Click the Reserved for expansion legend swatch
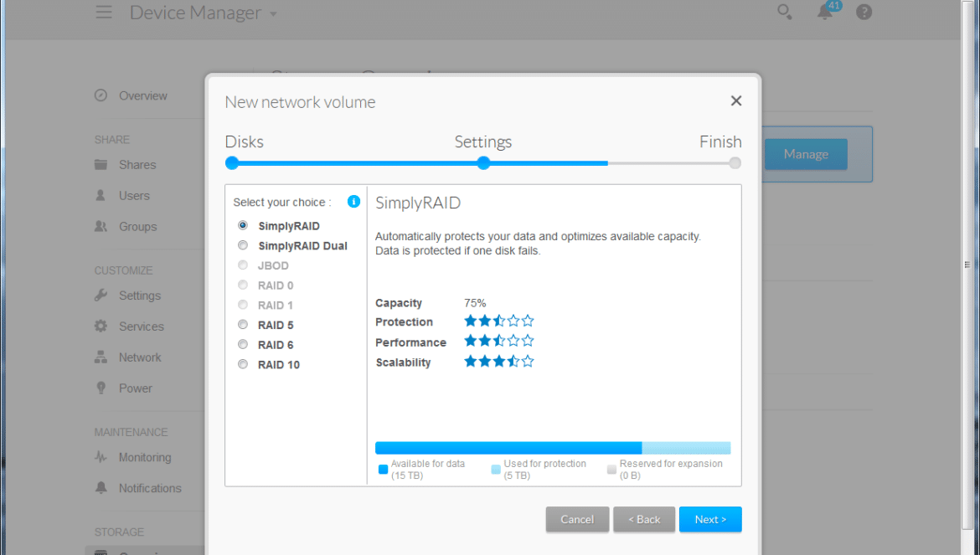 [611, 470]
